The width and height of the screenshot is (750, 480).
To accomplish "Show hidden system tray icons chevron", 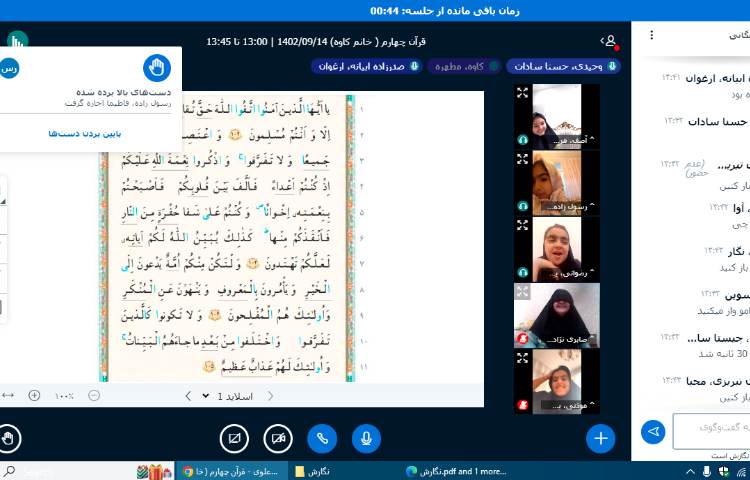I will click(691, 471).
